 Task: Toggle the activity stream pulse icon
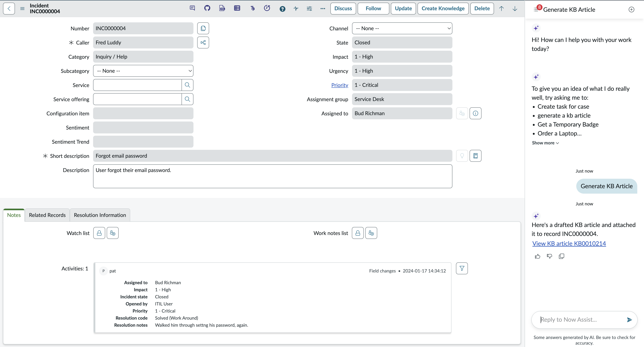click(x=296, y=9)
